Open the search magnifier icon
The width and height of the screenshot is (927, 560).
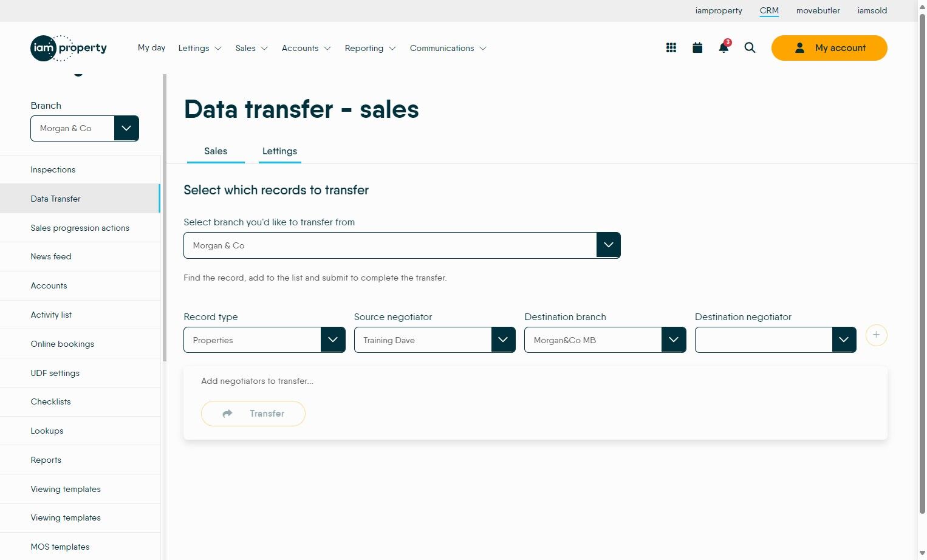750,48
